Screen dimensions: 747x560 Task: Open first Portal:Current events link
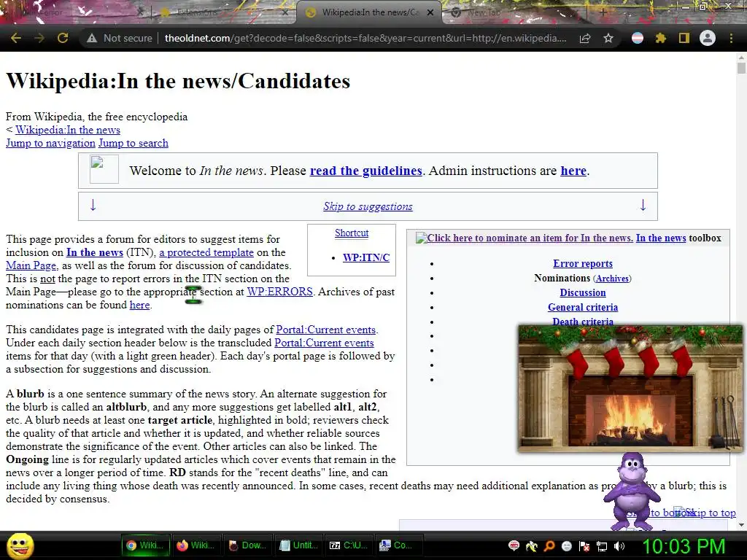(x=326, y=330)
